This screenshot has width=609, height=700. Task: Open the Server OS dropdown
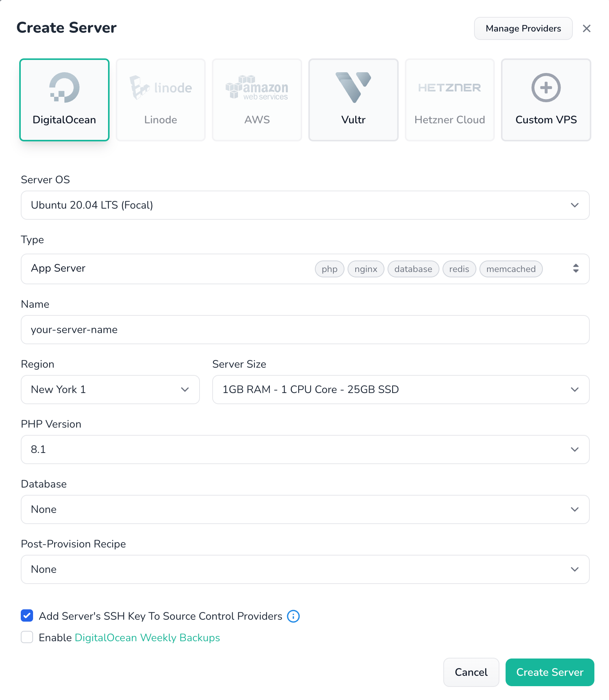click(305, 205)
